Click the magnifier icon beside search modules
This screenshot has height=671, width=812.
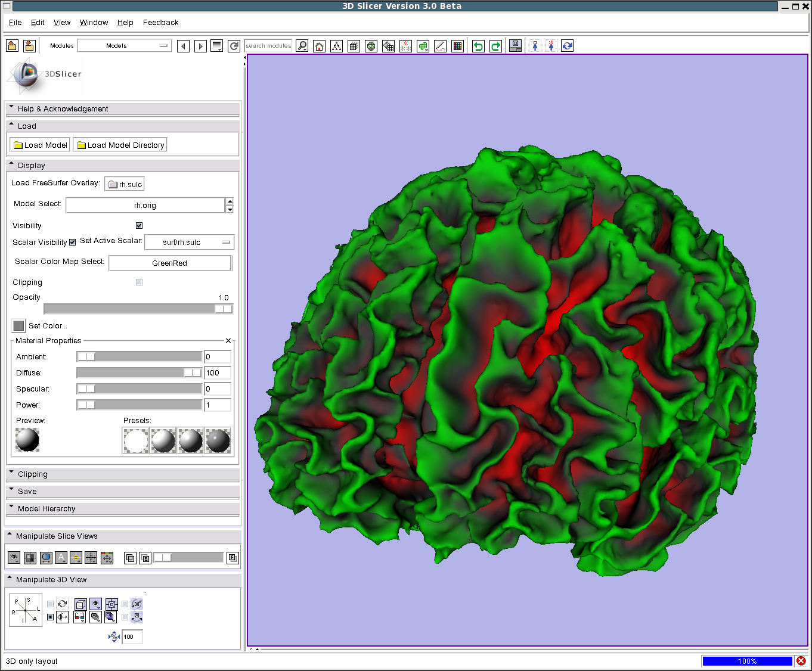click(x=302, y=46)
